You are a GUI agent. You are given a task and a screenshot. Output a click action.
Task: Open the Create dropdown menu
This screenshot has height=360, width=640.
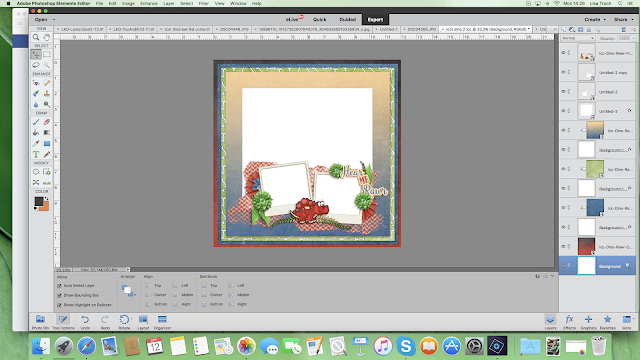tap(595, 19)
